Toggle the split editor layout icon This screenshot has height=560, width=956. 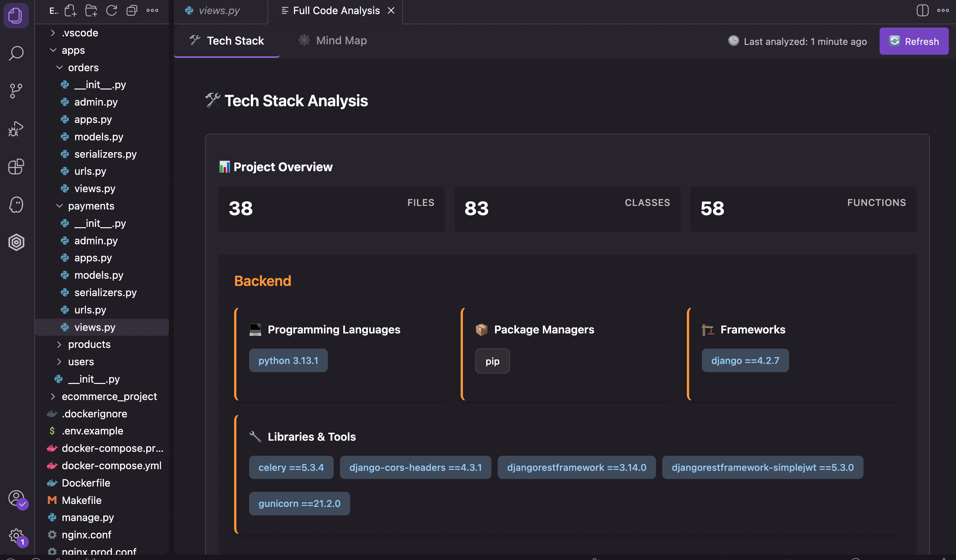922,10
